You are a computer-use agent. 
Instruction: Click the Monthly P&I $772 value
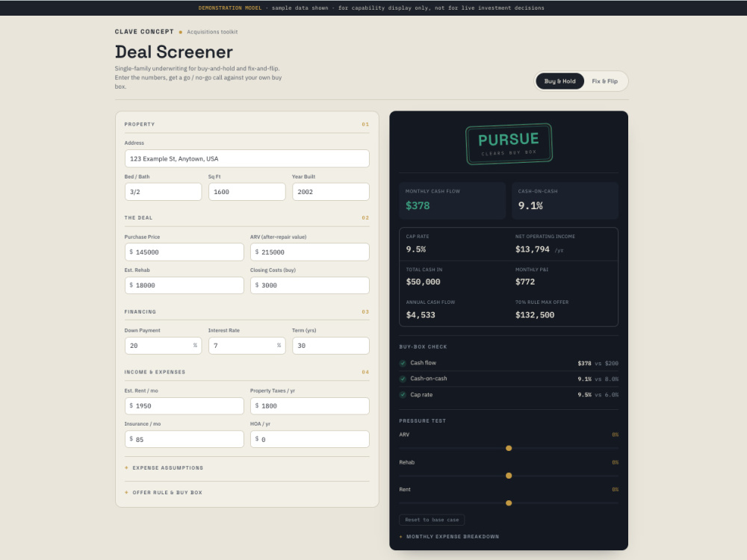coord(525,282)
